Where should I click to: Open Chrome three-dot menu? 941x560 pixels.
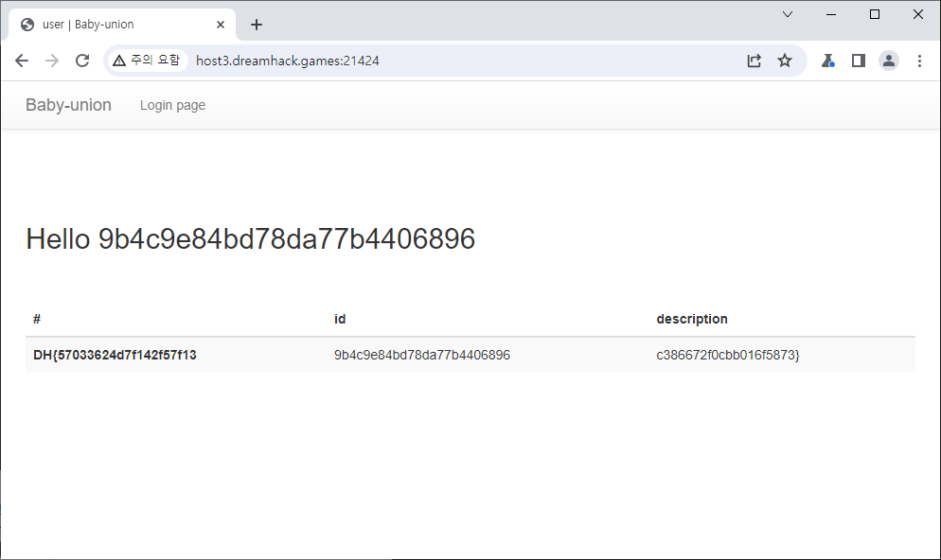[x=919, y=61]
